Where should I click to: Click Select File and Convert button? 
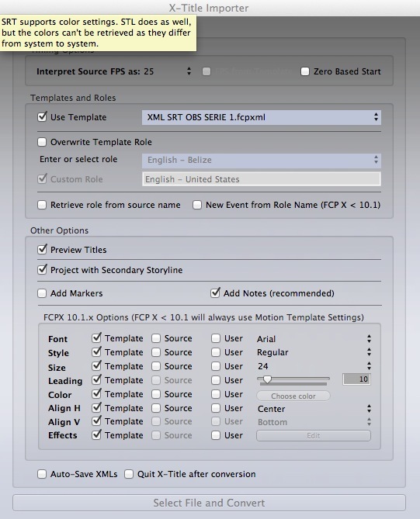(209, 503)
